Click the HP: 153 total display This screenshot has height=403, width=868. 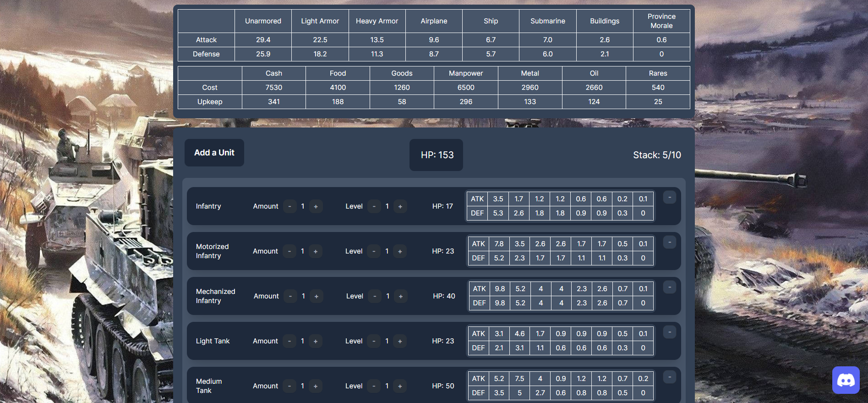437,155
